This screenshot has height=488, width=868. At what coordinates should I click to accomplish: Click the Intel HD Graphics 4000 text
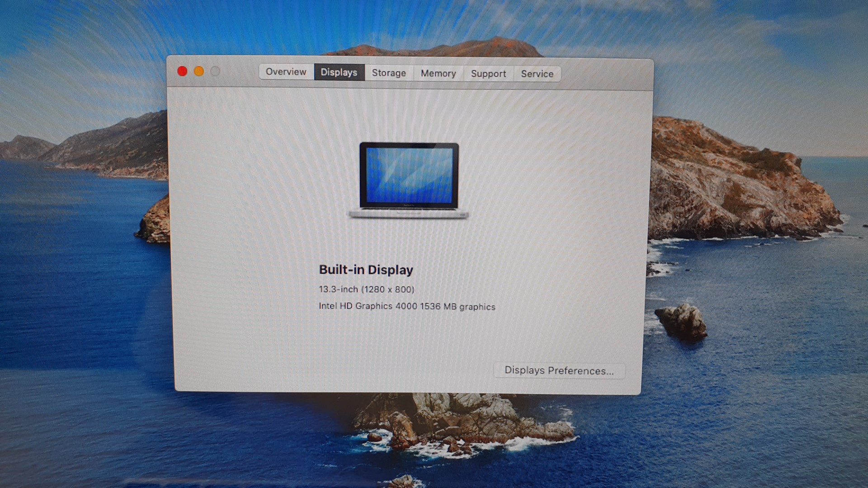coord(368,306)
